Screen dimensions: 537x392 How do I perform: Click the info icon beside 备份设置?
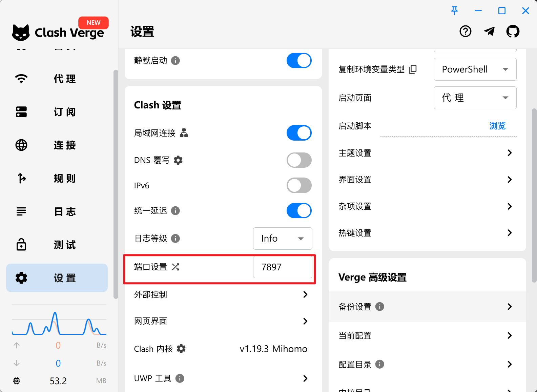pos(380,307)
